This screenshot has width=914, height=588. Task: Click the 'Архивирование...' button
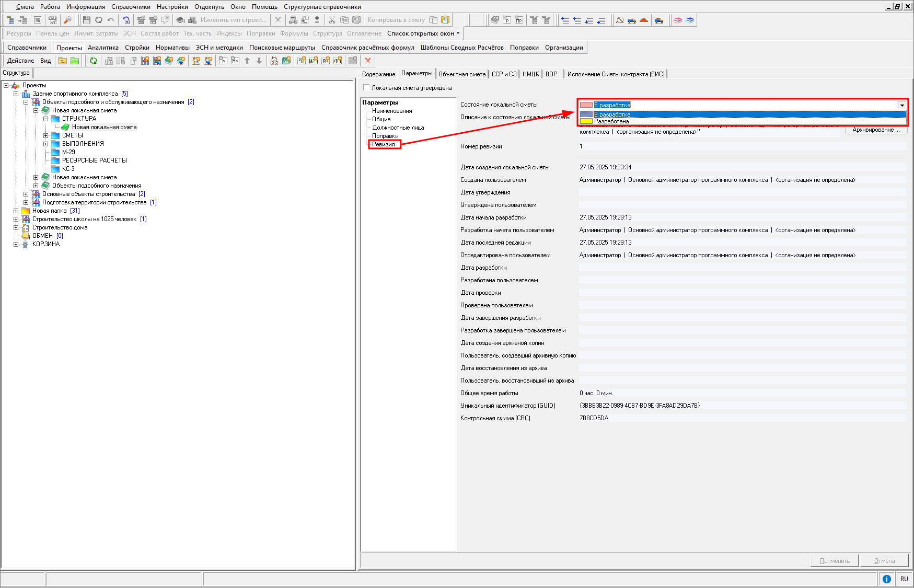point(876,130)
